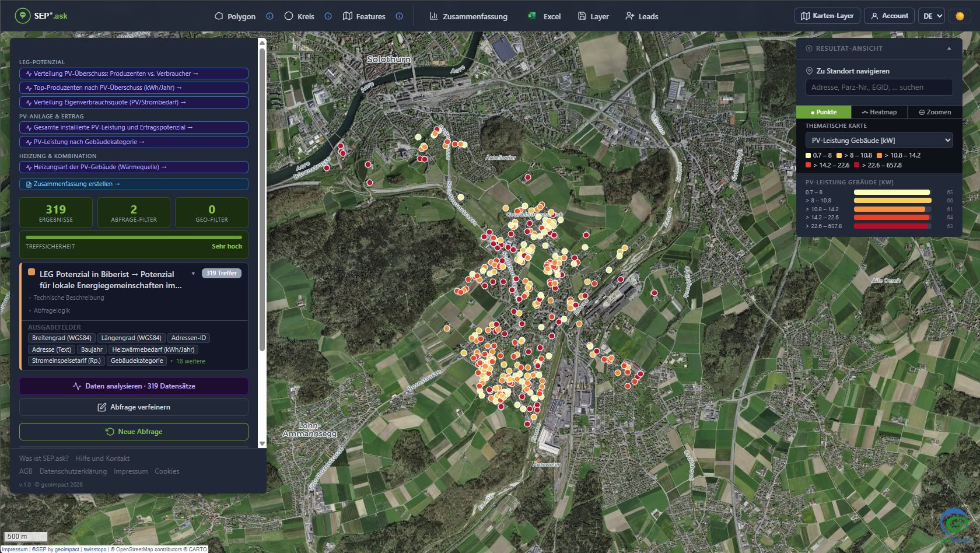Select the Kreis circle tool

(299, 16)
